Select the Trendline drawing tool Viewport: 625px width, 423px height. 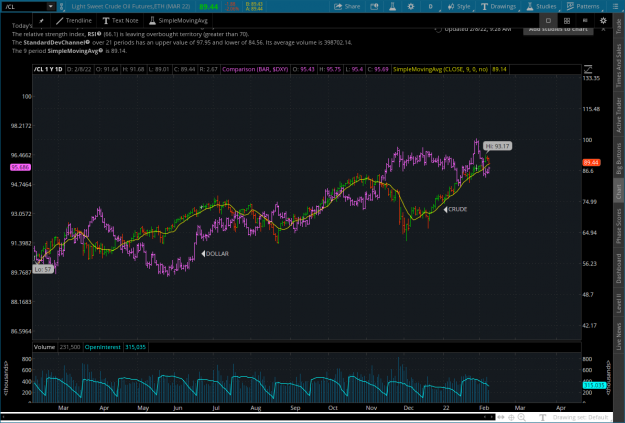[x=74, y=21]
